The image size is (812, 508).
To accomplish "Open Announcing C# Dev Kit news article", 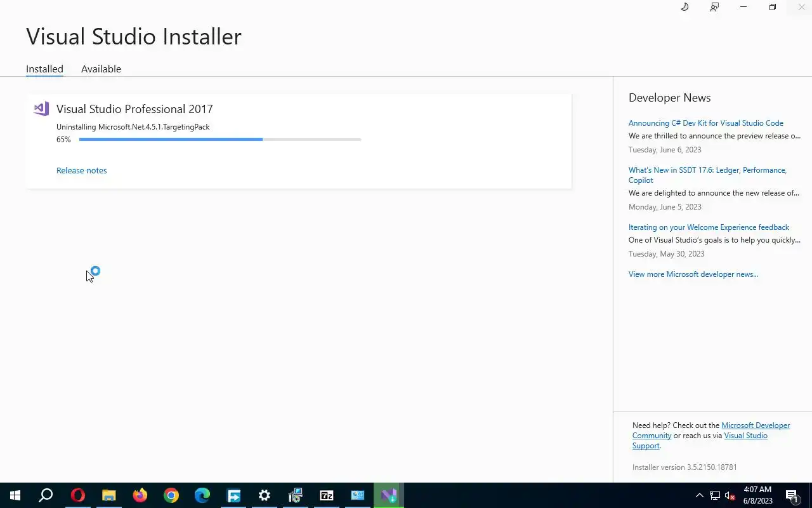I will coord(705,123).
